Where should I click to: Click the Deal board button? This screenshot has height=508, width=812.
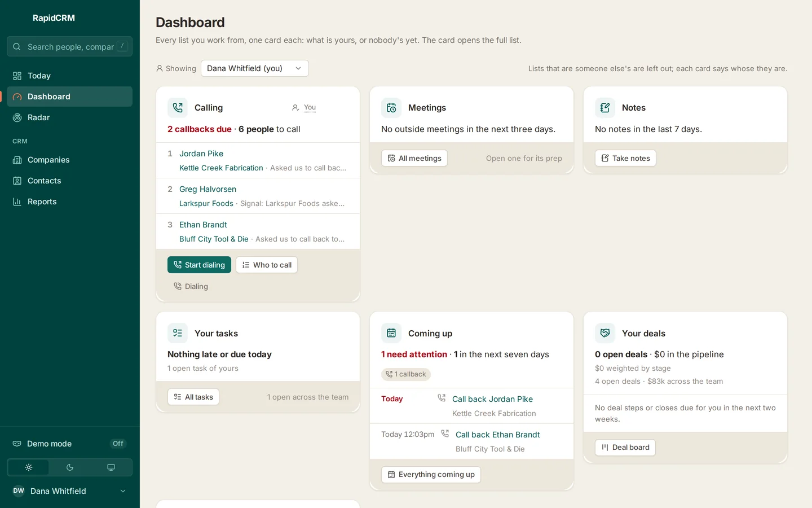(625, 447)
